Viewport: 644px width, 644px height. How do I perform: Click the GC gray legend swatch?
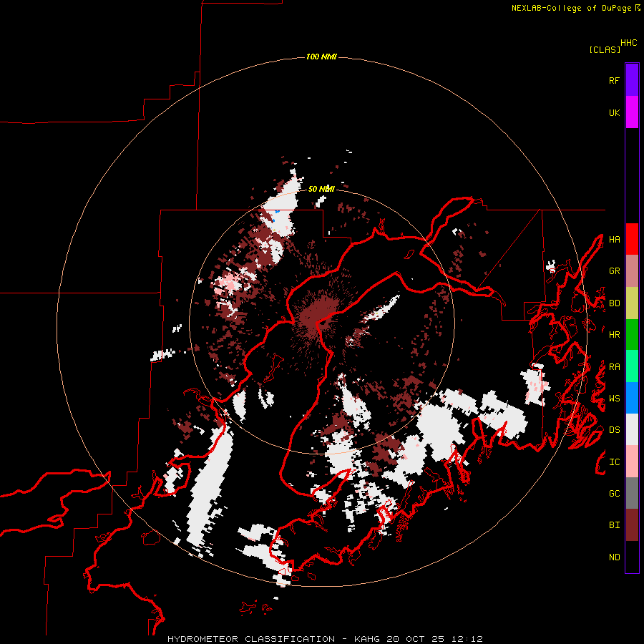632,493
